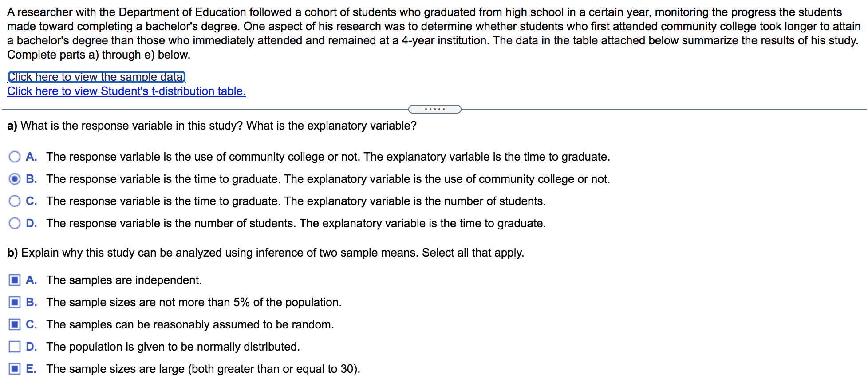Screen dimensions: 868x387
Task: Uncheck option B about 5% of population
Action: [15, 302]
